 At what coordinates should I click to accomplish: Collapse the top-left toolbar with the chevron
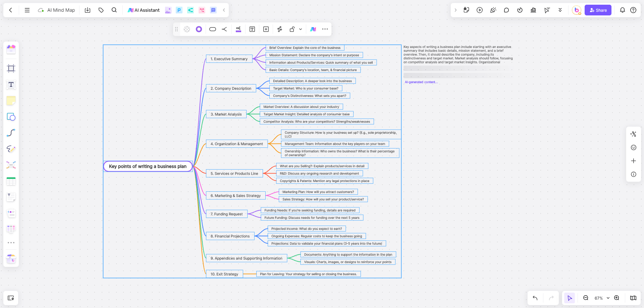point(224,10)
